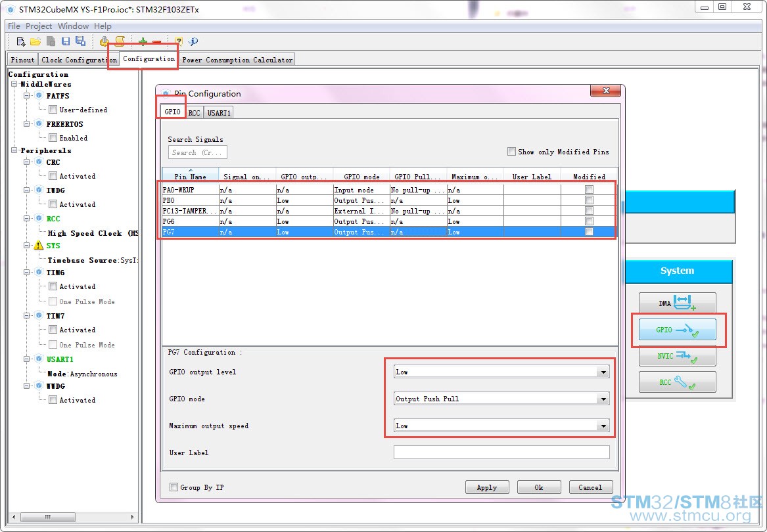Select the PA0-WKUP pin row
Viewport: 767px width, 532px height.
click(x=389, y=190)
